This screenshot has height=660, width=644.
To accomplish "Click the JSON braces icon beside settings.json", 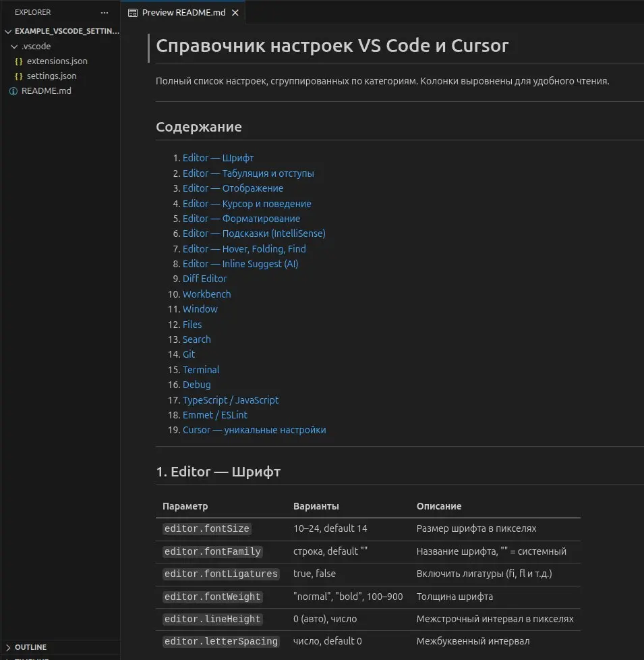I will click(18, 76).
